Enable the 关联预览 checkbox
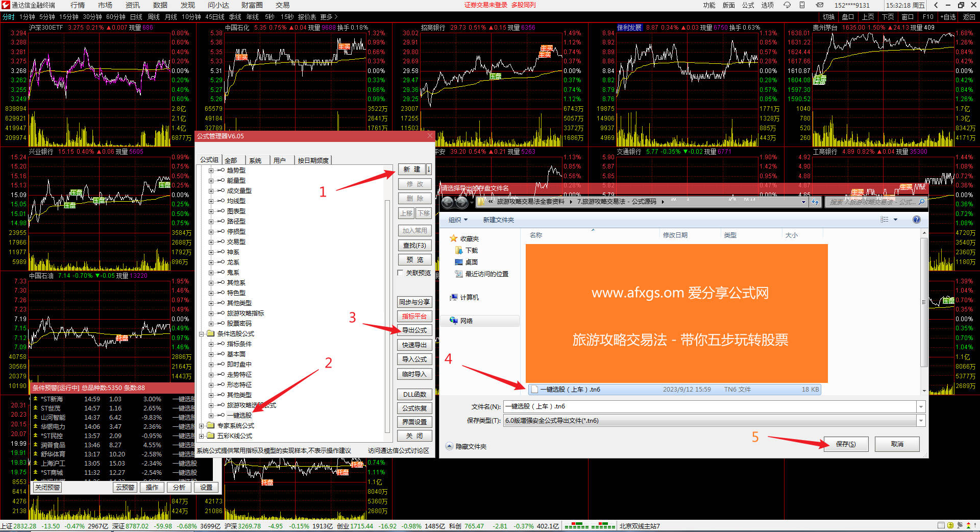 click(401, 273)
